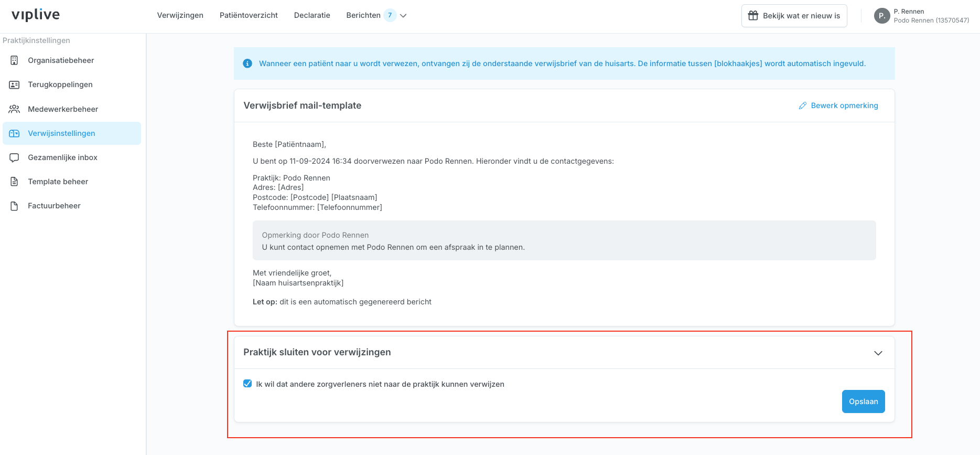Screen dimensions: 980x455
Task: Click the Telefoonnummer: [Telefoonnummer] line
Action: (x=317, y=207)
